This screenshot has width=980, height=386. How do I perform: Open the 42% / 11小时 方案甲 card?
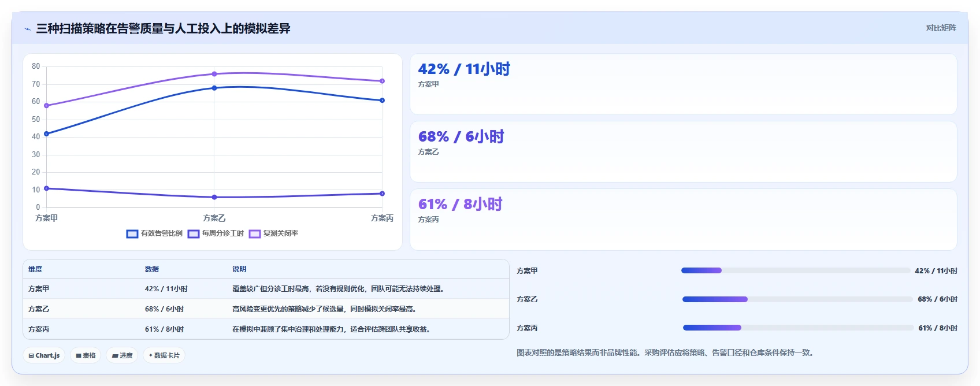click(x=684, y=84)
